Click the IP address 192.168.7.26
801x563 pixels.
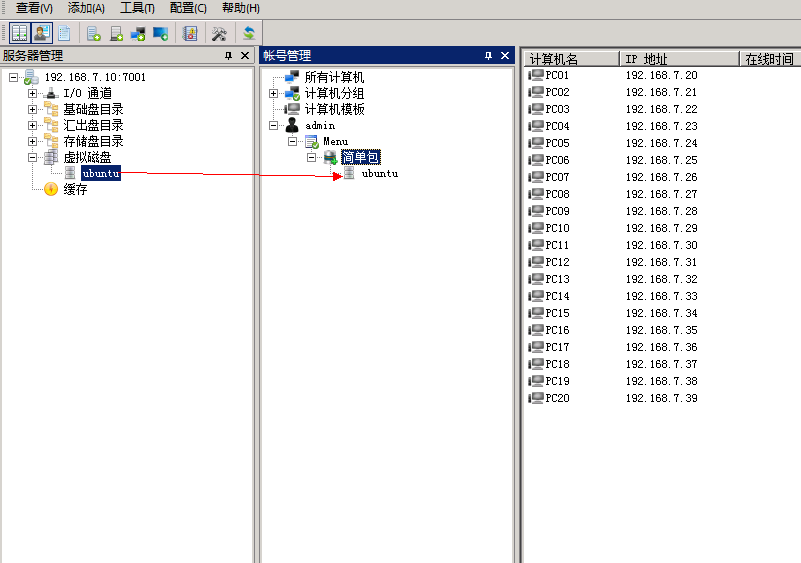(662, 177)
